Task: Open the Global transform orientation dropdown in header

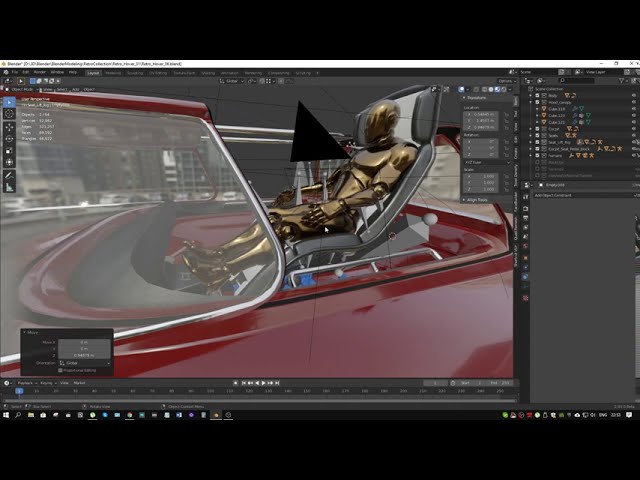Action: click(x=231, y=81)
